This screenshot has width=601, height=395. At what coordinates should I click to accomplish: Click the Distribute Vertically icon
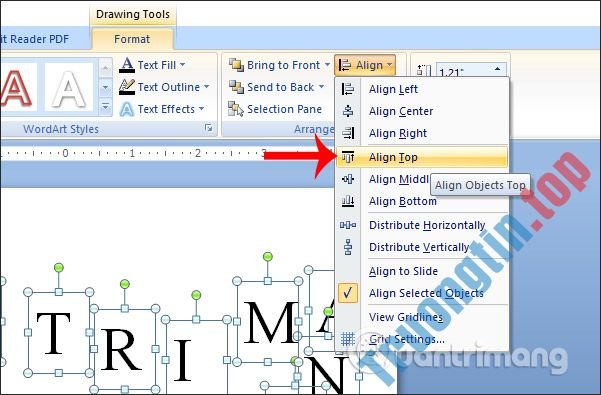pos(348,247)
